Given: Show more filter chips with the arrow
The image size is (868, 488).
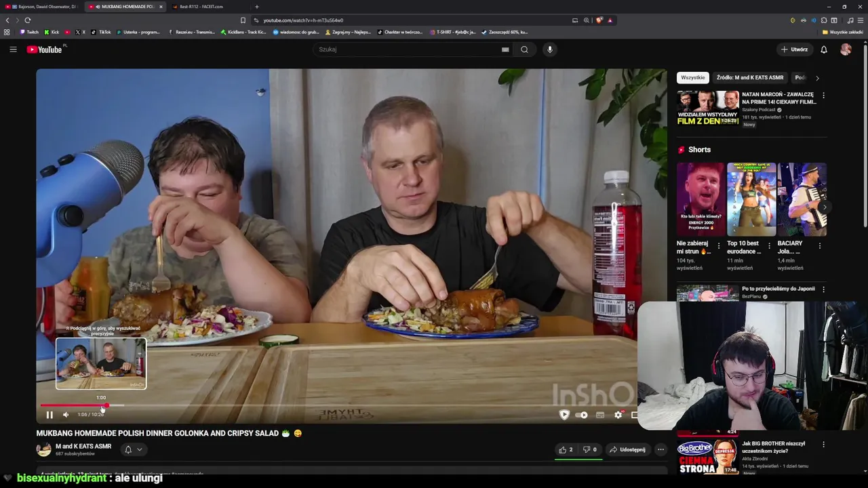Looking at the screenshot, I should [817, 78].
